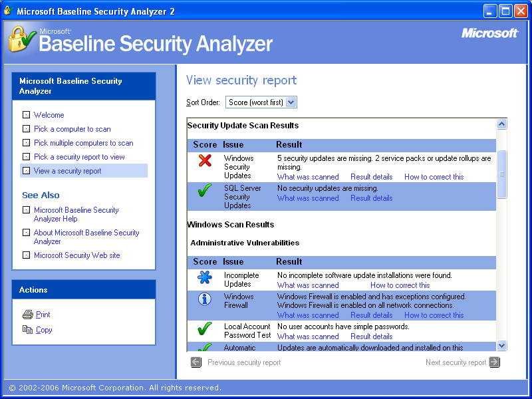Click the report scrollbar up arrow
Image resolution: width=532 pixels, height=399 pixels.
point(502,124)
